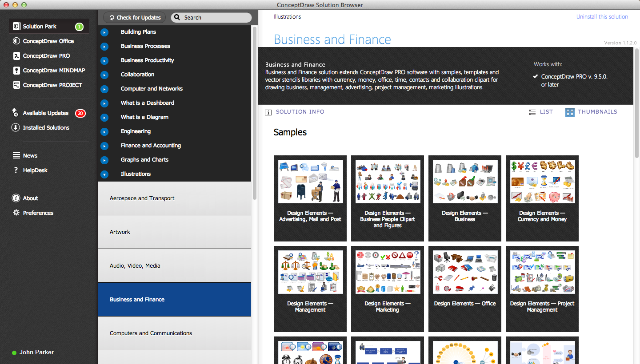Open Design Elements — Business sample
The image size is (640, 364).
click(465, 198)
